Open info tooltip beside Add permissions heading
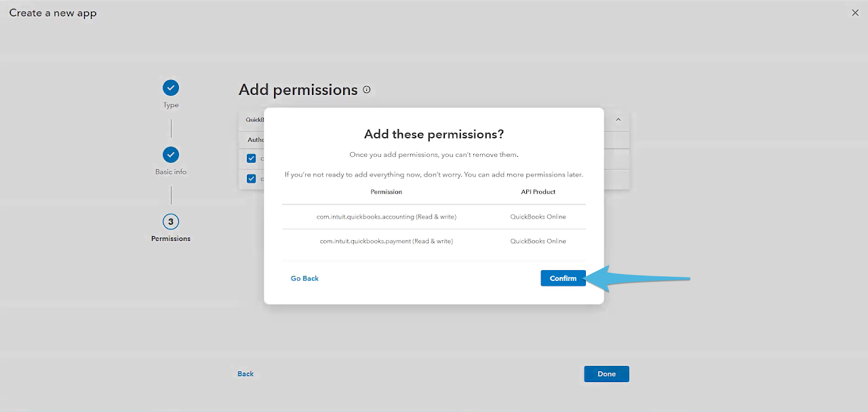Screen dimensions: 868x412 pos(367,90)
